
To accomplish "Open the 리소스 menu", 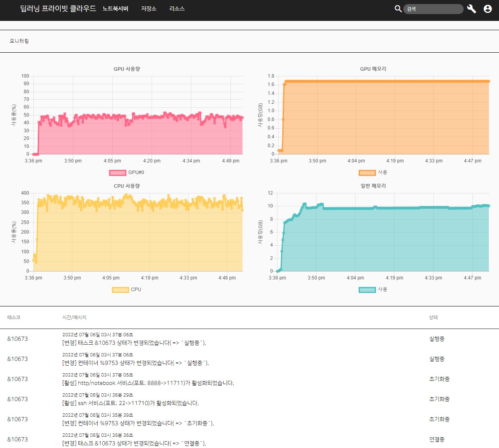I will pos(177,8).
